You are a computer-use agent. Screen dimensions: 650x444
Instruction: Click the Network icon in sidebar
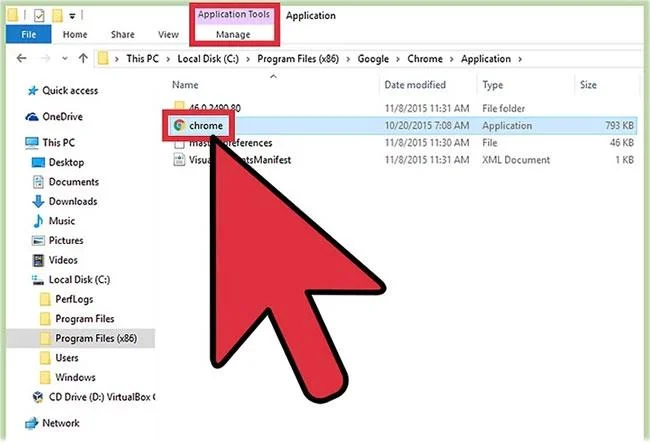tap(32, 423)
